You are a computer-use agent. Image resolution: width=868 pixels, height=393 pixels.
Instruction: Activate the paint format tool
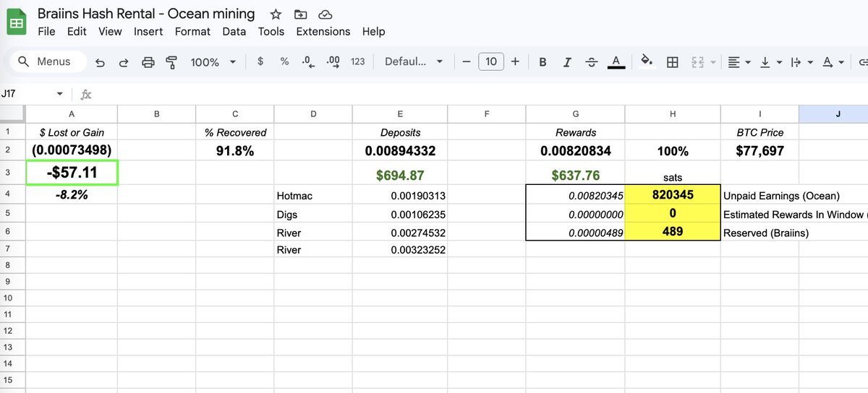(171, 62)
